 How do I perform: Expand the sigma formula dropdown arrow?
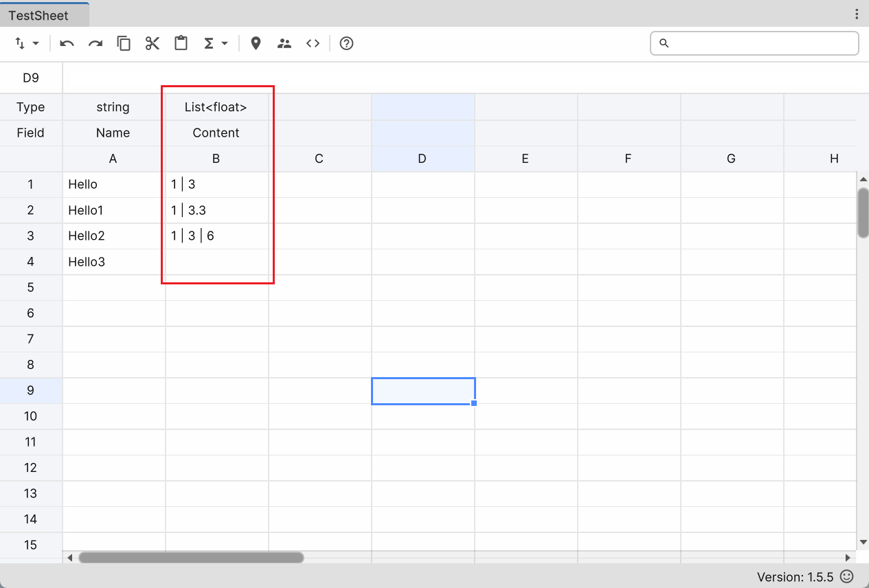[x=225, y=43]
